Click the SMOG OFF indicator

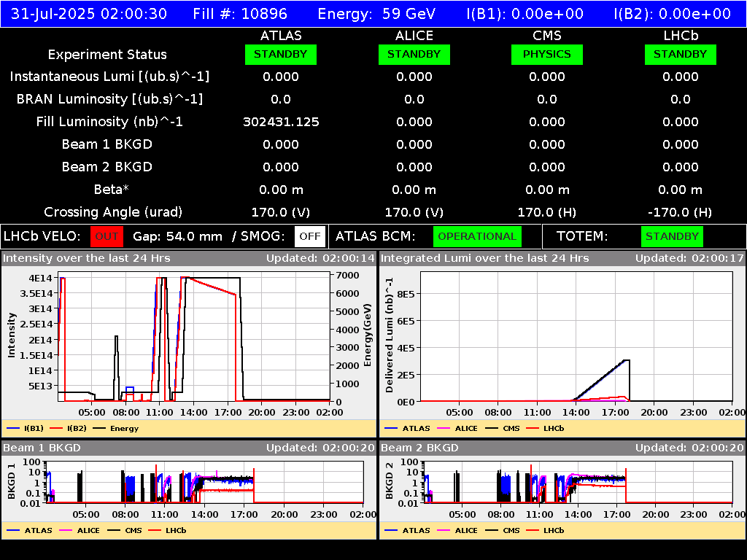click(309, 236)
